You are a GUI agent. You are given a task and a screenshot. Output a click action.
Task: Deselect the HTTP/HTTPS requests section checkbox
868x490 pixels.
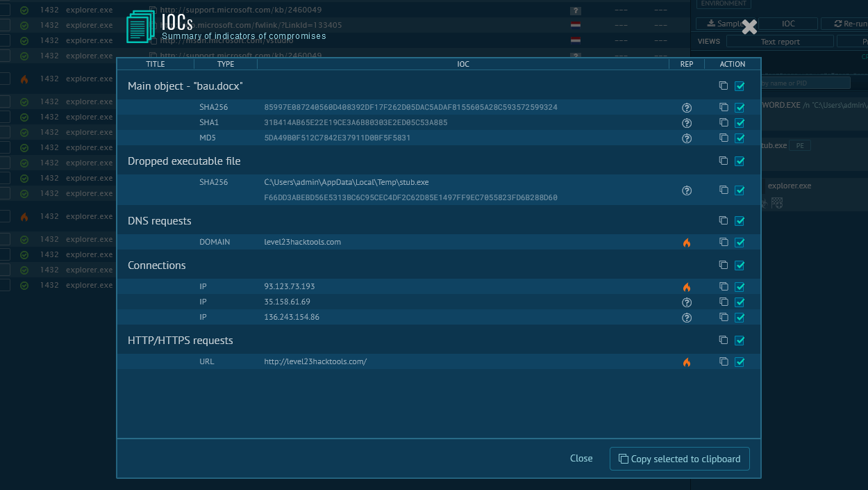pyautogui.click(x=740, y=340)
